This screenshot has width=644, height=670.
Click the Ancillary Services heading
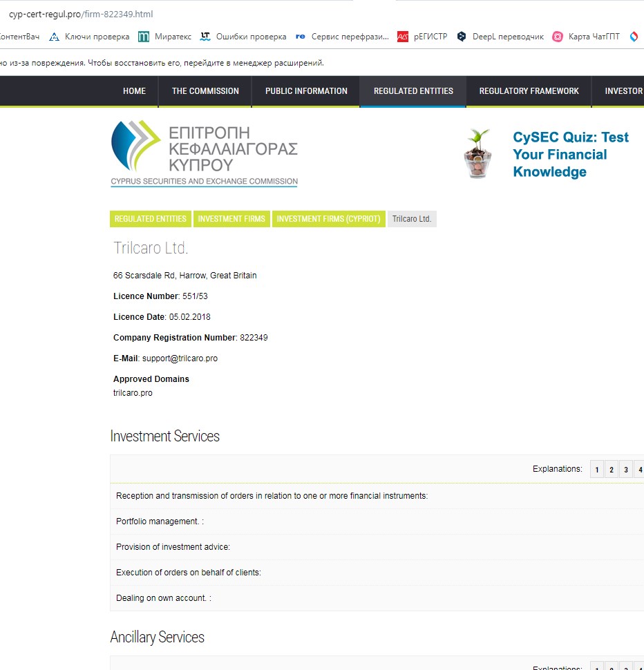[x=158, y=637]
